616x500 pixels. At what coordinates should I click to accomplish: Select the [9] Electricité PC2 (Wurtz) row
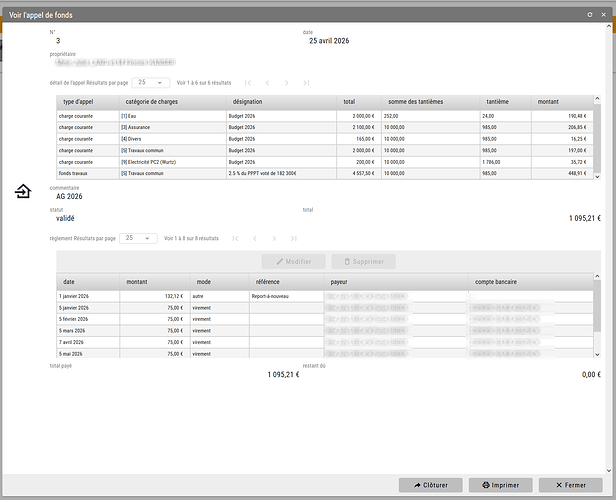point(325,162)
